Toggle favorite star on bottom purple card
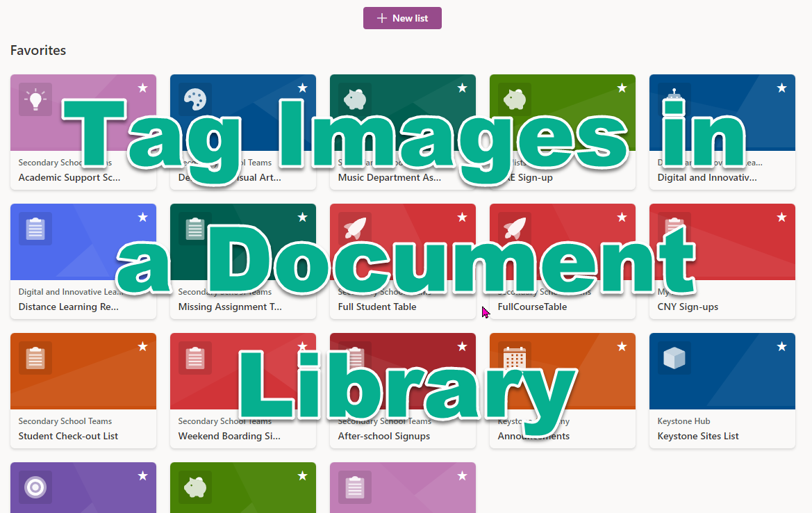The height and width of the screenshot is (513, 812). click(143, 475)
